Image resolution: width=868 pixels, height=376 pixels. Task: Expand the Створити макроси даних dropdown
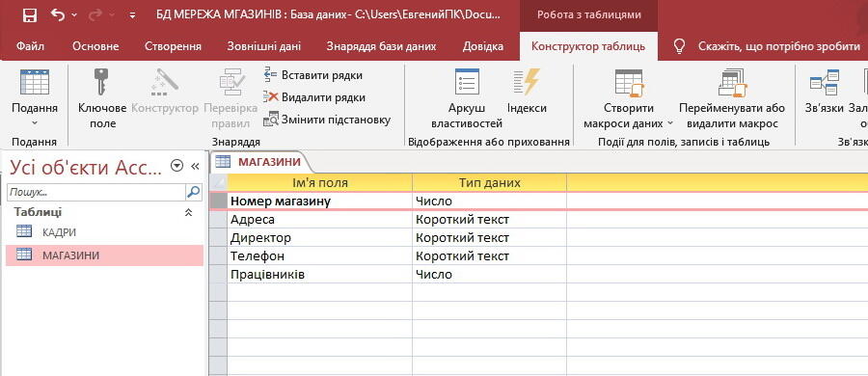pyautogui.click(x=670, y=123)
